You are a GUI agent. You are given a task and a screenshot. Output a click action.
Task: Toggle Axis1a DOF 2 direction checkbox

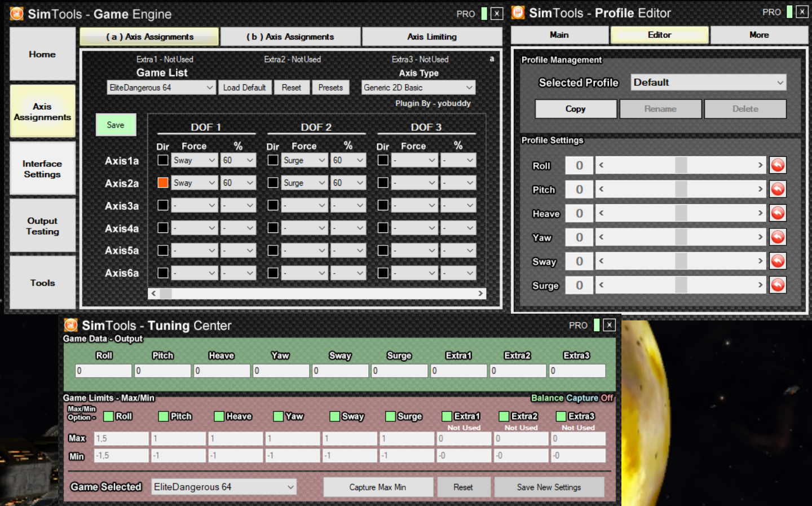coord(273,160)
